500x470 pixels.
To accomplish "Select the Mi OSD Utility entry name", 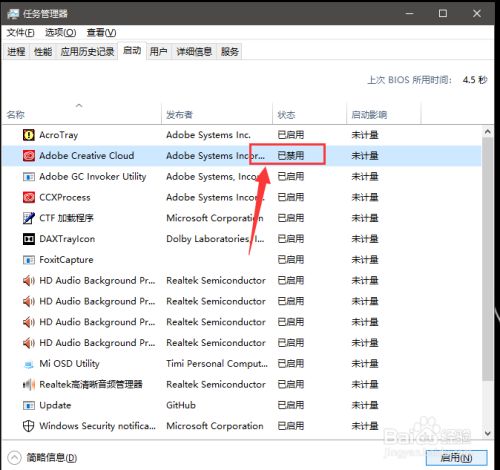I will (70, 364).
